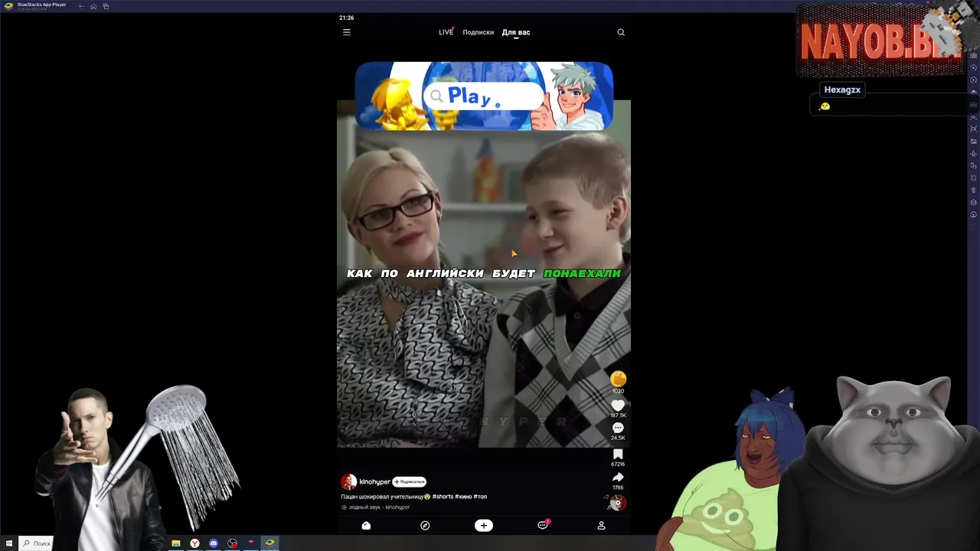Open OBS Studio from the taskbar
This screenshot has width=980, height=551.
[x=232, y=543]
